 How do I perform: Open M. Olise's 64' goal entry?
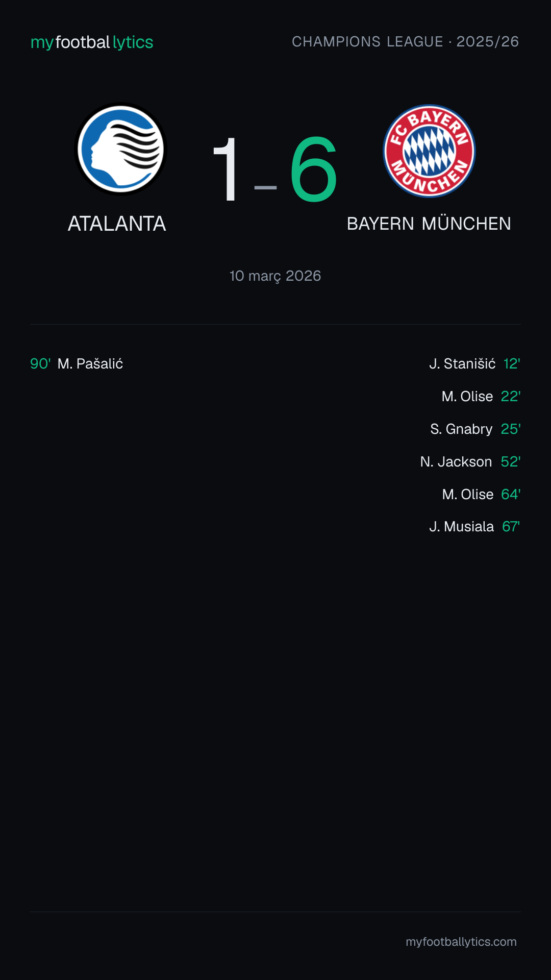click(x=481, y=494)
